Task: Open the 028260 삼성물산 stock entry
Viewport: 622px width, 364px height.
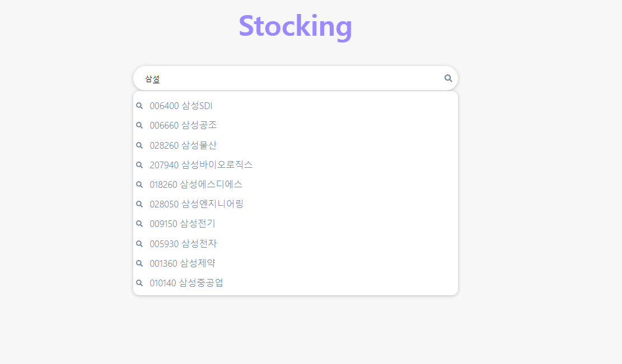Action: (183, 145)
